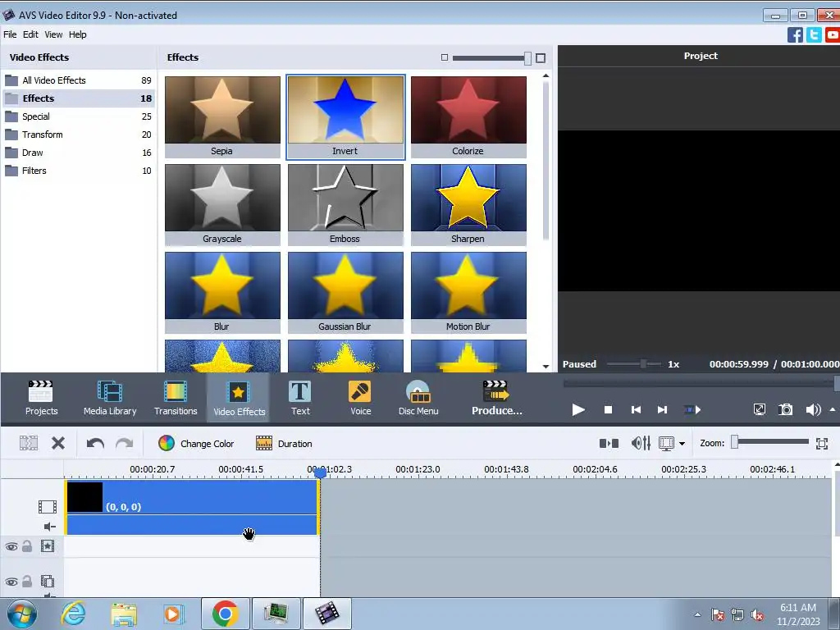Open the View menu
840x630 pixels.
pyautogui.click(x=53, y=34)
